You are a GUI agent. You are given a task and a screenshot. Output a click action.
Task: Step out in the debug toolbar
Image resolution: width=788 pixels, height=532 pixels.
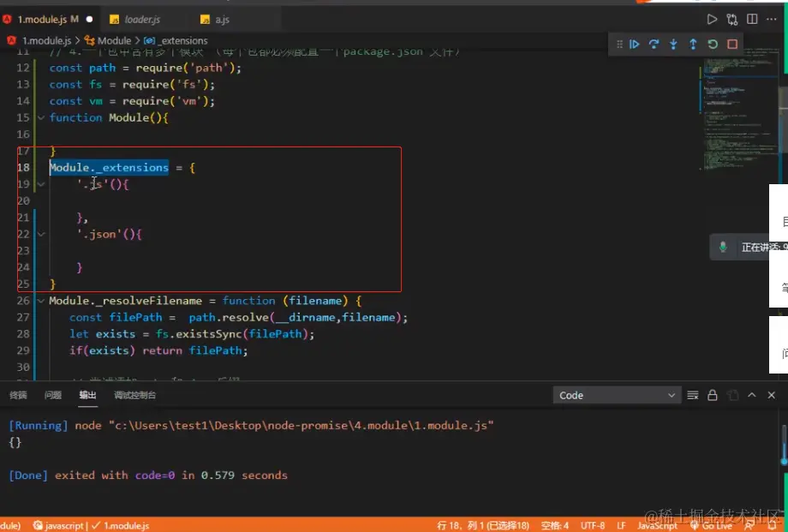tap(693, 45)
